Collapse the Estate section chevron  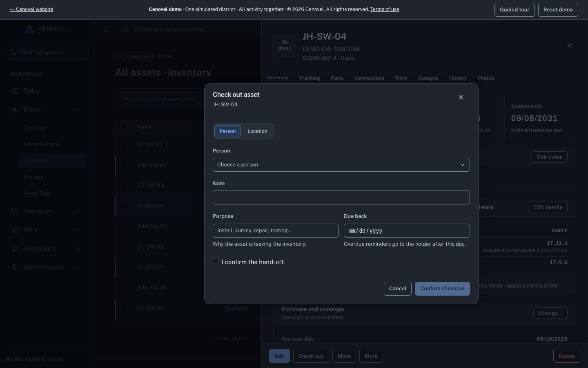tap(78, 110)
